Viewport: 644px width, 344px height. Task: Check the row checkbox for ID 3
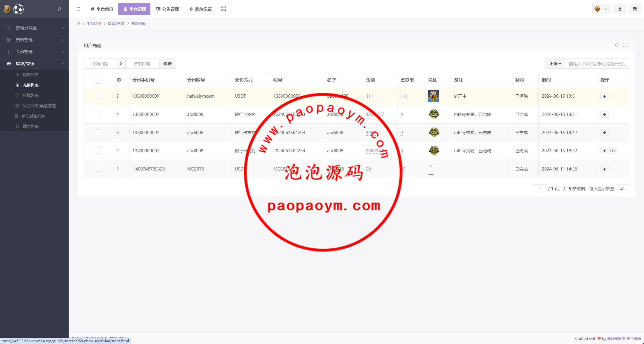point(98,132)
